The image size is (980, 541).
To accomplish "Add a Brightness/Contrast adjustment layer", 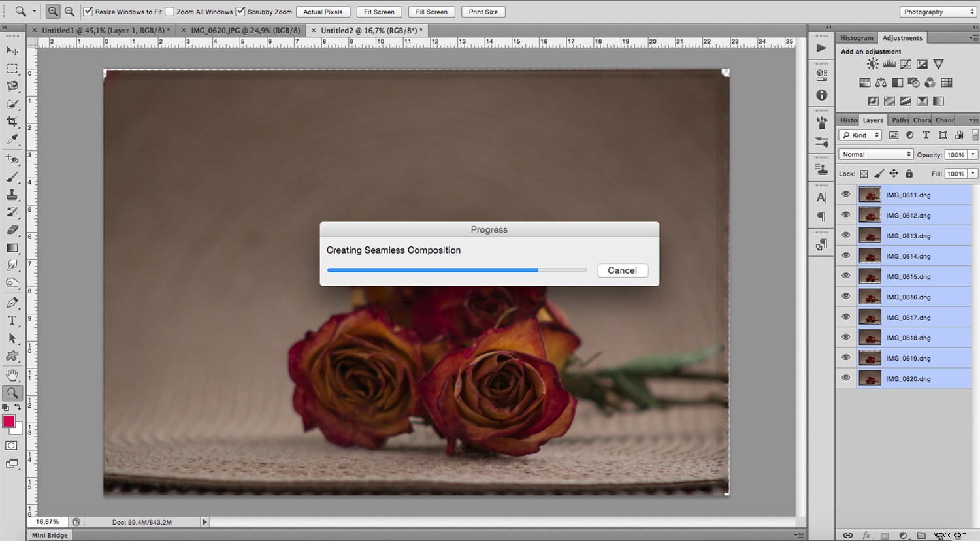I will 873,63.
